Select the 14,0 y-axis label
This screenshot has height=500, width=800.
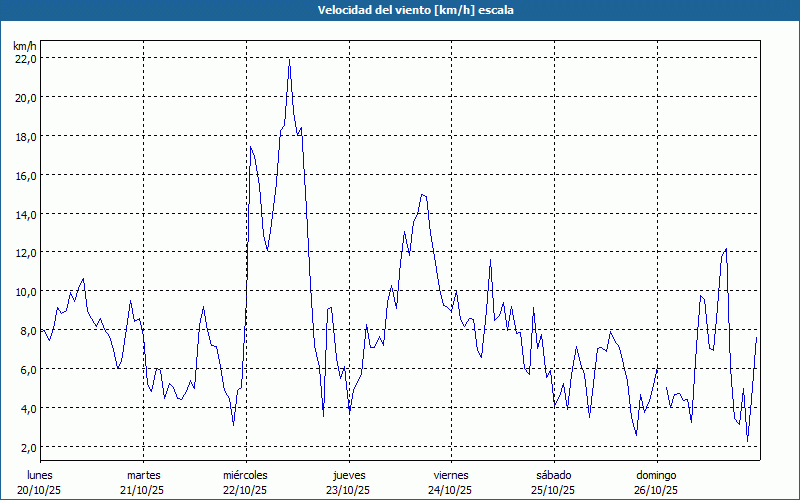pyautogui.click(x=25, y=214)
